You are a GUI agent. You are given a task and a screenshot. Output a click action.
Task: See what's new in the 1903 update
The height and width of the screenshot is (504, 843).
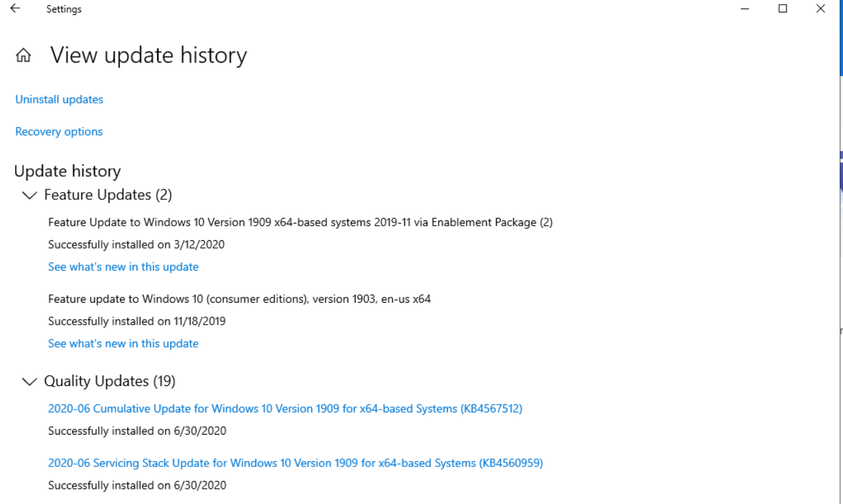(x=123, y=344)
